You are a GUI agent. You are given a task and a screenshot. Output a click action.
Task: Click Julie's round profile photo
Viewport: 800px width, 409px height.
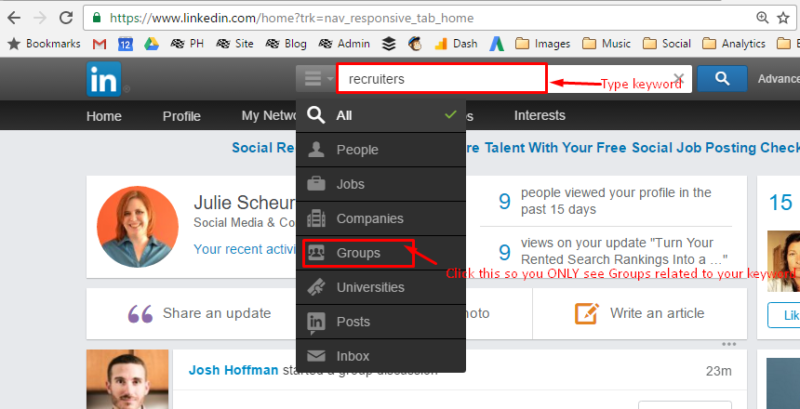138,227
